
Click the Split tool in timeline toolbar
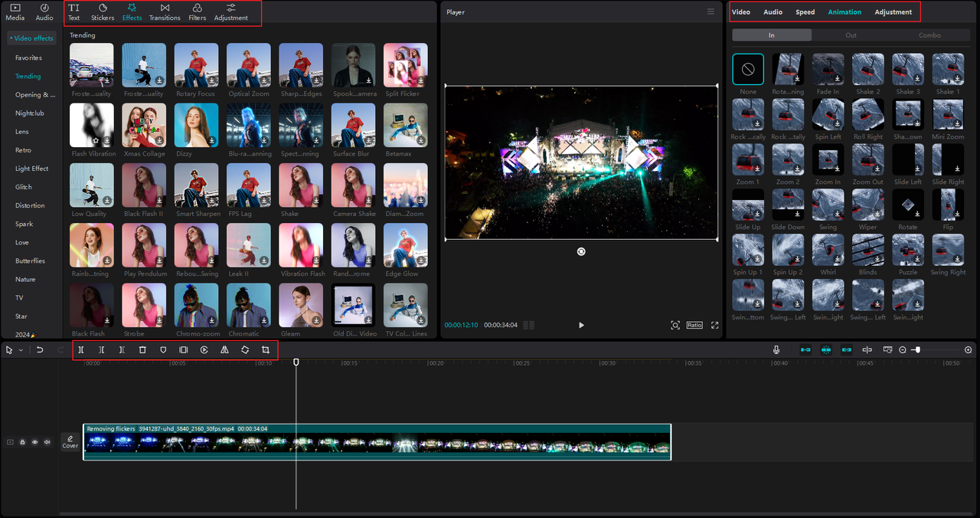coord(80,349)
